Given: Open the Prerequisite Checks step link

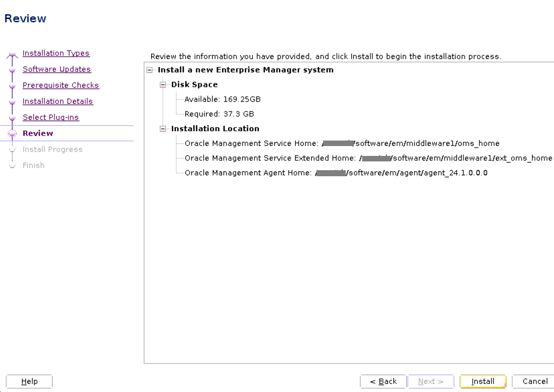Looking at the screenshot, I should tap(61, 85).
